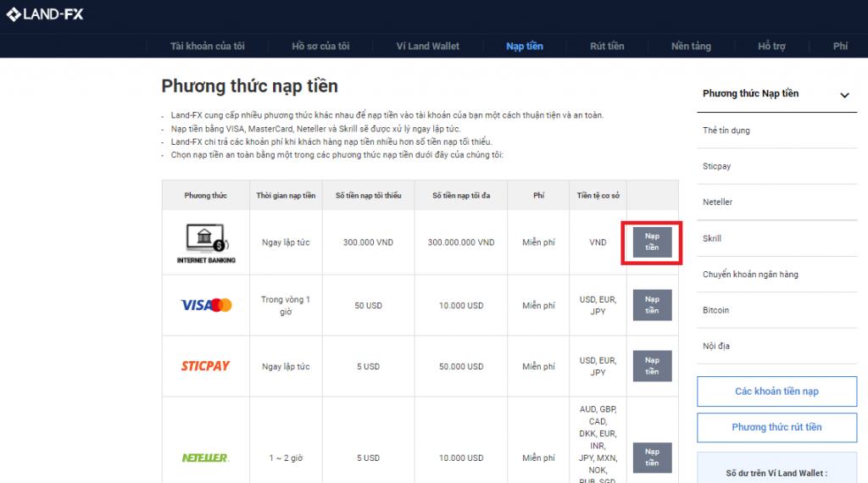Click the Phương thức nạp tiền heading
The width and height of the screenshot is (868, 483).
pos(250,86)
